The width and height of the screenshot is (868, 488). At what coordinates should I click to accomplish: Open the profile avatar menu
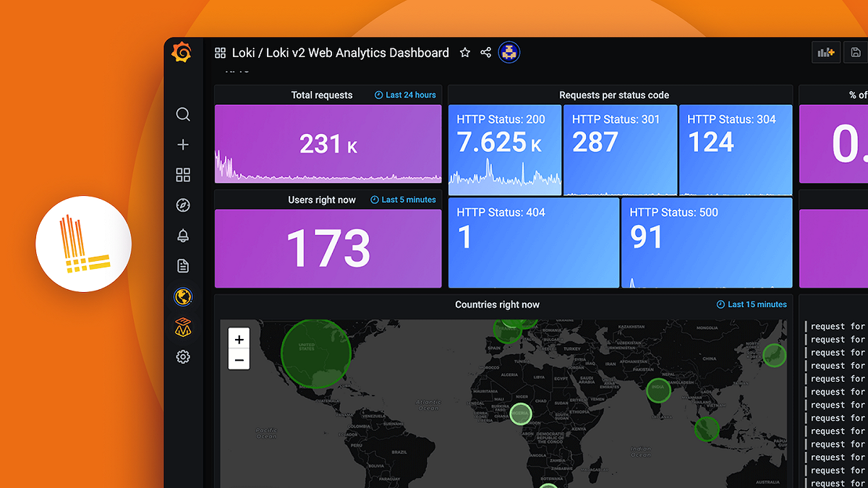pyautogui.click(x=509, y=52)
